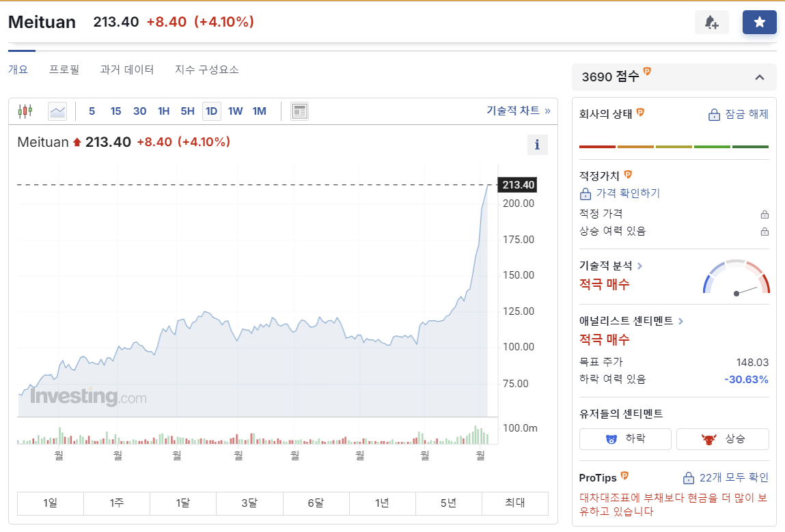This screenshot has height=532, width=785.
Task: Toggle the 1D timeframe selection
Action: 211,111
